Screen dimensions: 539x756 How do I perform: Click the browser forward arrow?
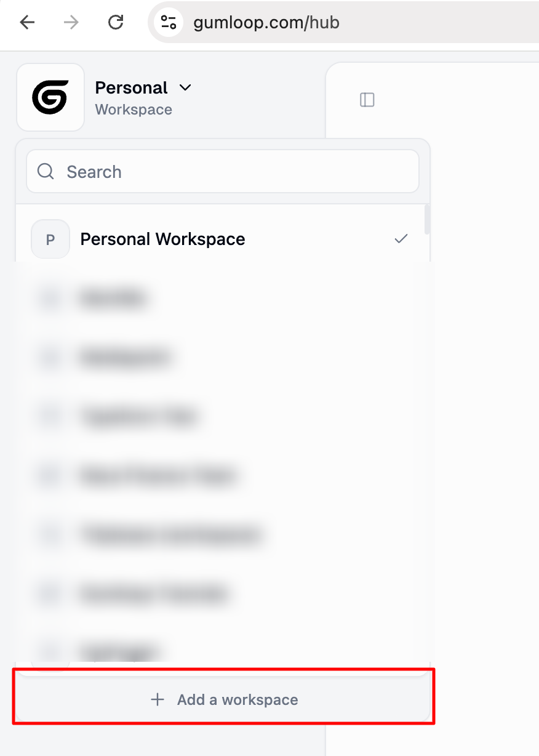71,22
